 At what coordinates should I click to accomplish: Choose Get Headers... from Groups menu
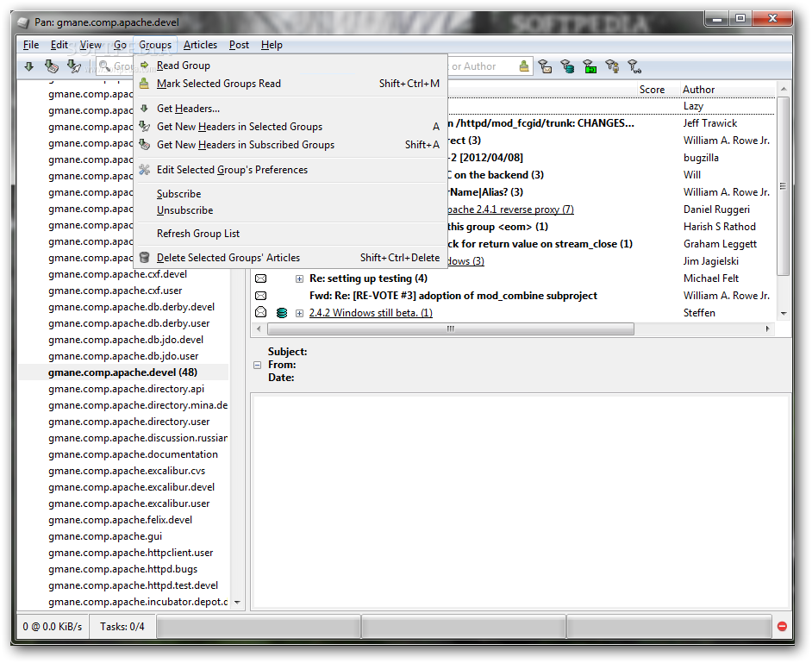(290, 109)
